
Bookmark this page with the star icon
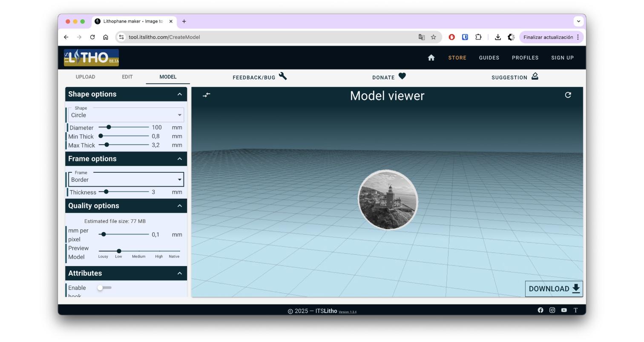point(433,37)
